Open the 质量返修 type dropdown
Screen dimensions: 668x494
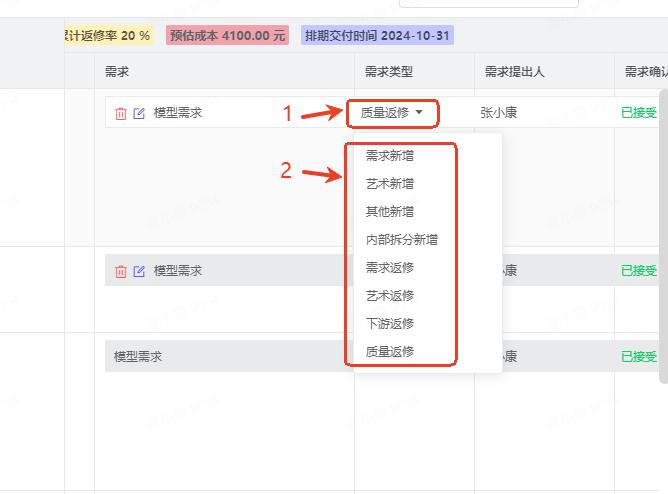[392, 113]
